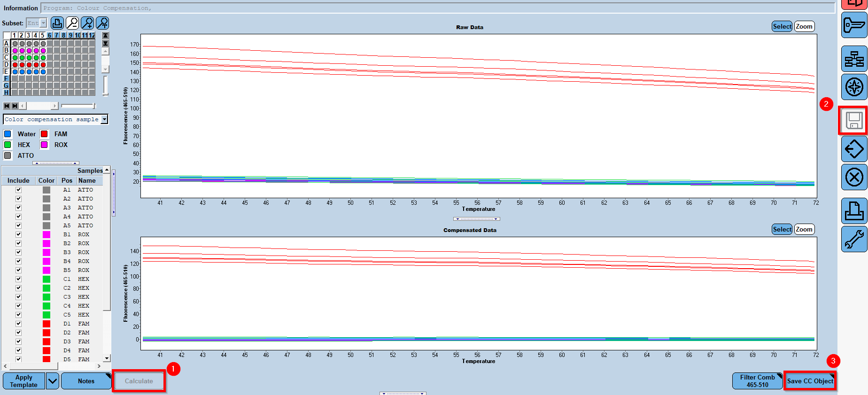
Task: Collapse the legend panel expander handle
Action: click(56, 163)
